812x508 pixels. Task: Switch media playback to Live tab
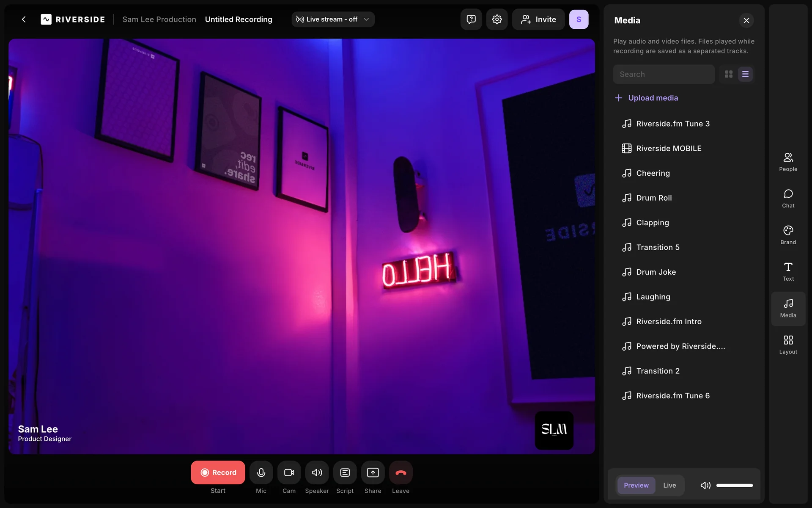click(669, 485)
